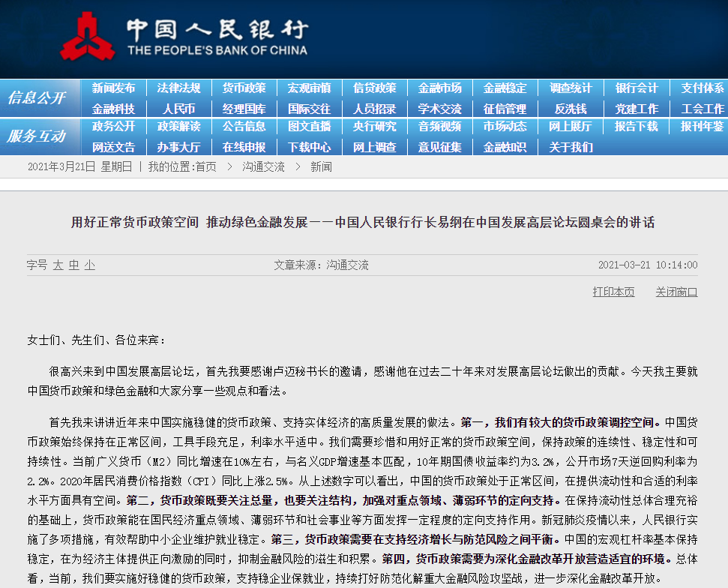728x588 pixels.
Task: Click the People's Bank of China red logo
Action: [x=87, y=37]
